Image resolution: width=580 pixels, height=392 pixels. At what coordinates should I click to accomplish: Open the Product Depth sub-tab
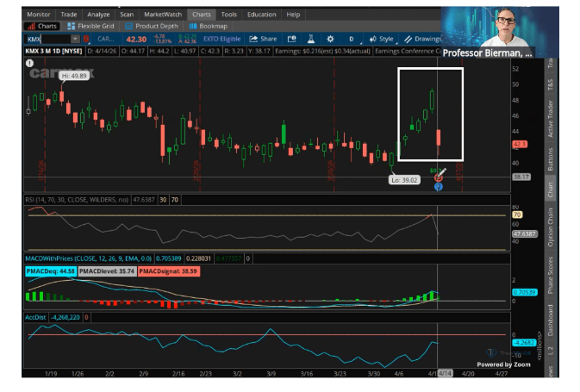pos(152,26)
